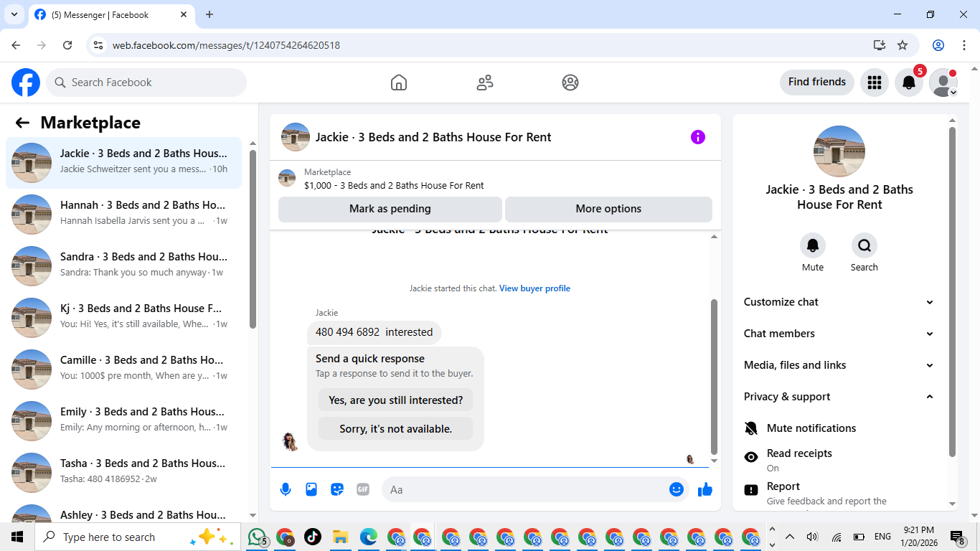This screenshot has height=551, width=980.
Task: Click the install app icon in address bar
Action: 880,45
